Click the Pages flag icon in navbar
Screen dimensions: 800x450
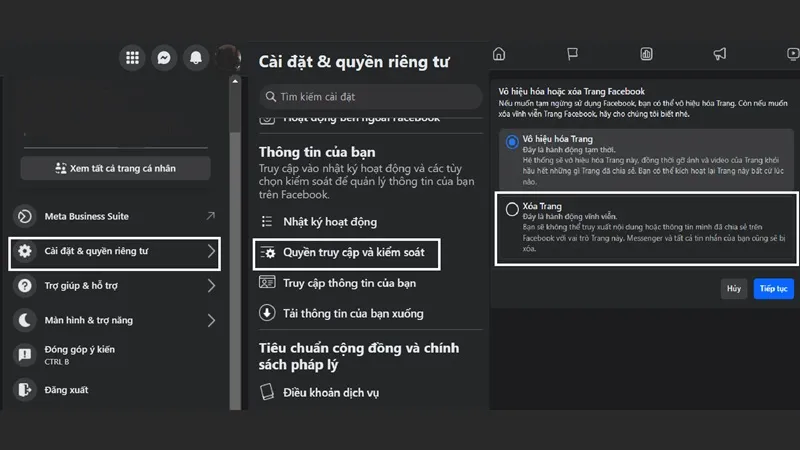coord(572,54)
